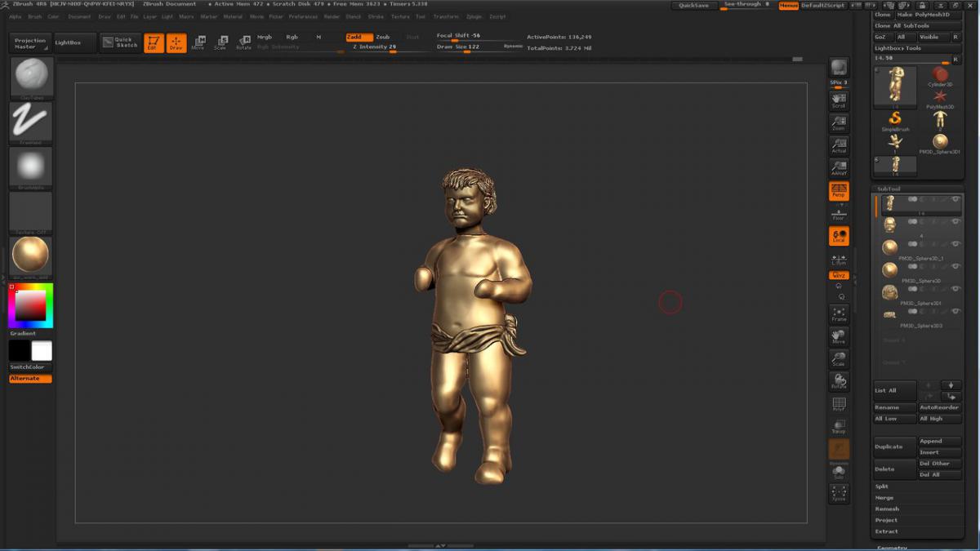Pick the PolyMesh3D star tool
Viewport: 980px width, 551px height.
[x=940, y=97]
